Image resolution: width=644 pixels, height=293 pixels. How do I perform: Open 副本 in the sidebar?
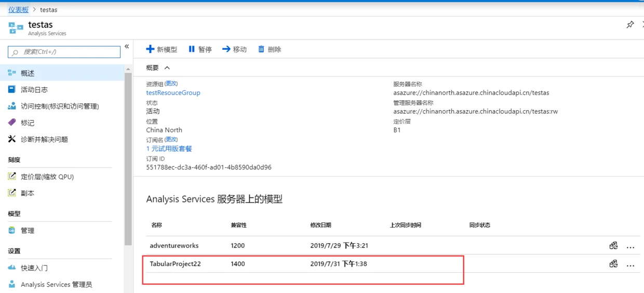[x=28, y=193]
